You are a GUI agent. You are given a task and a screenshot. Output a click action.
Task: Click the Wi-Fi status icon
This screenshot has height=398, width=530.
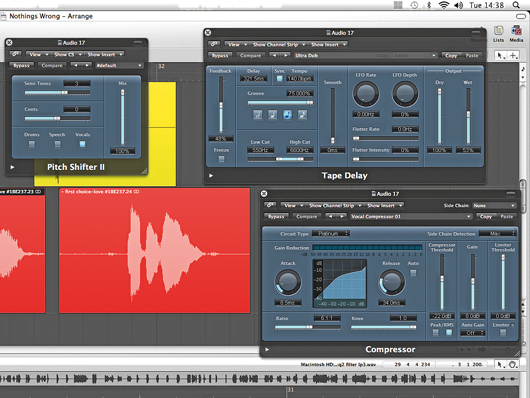point(444,5)
